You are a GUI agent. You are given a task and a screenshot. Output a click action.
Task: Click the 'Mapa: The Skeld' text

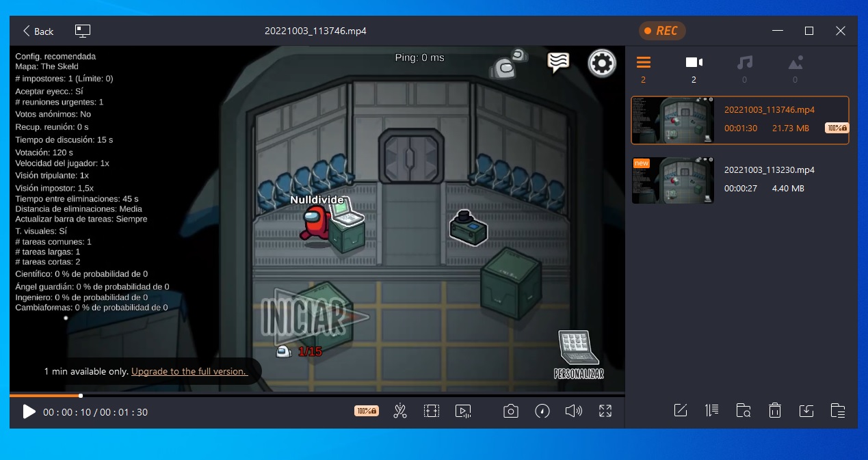(x=47, y=66)
